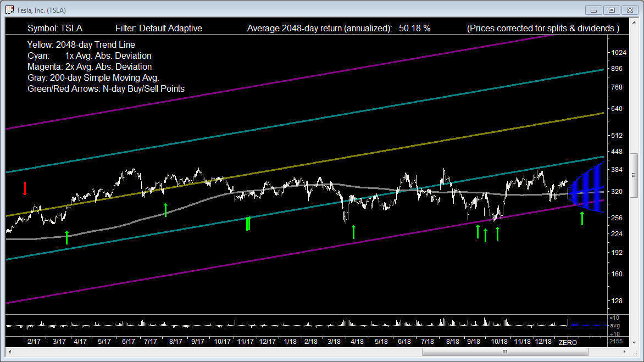
Task: Click the 384 price axis label
Action: 617,170
